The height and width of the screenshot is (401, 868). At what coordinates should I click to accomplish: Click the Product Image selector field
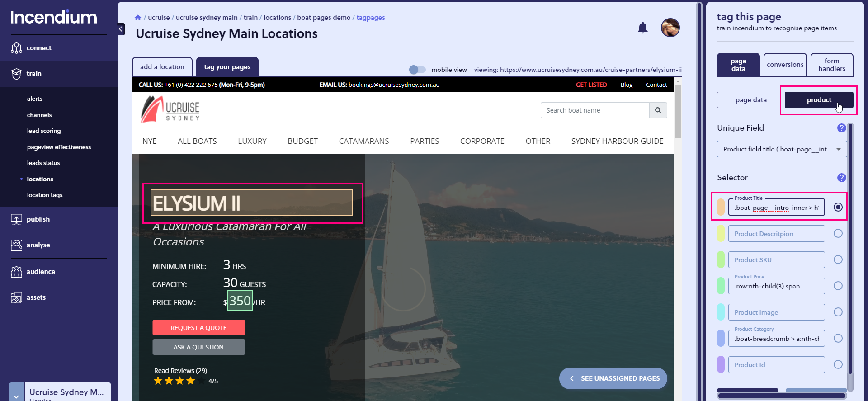pos(777,312)
